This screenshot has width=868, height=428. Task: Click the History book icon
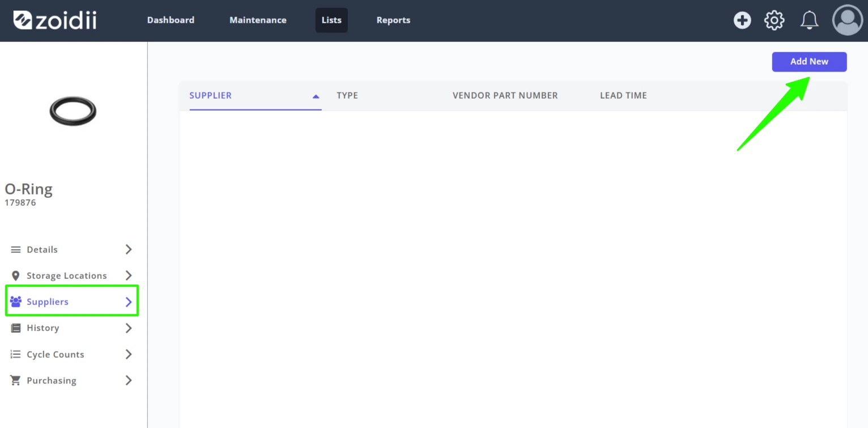point(16,328)
